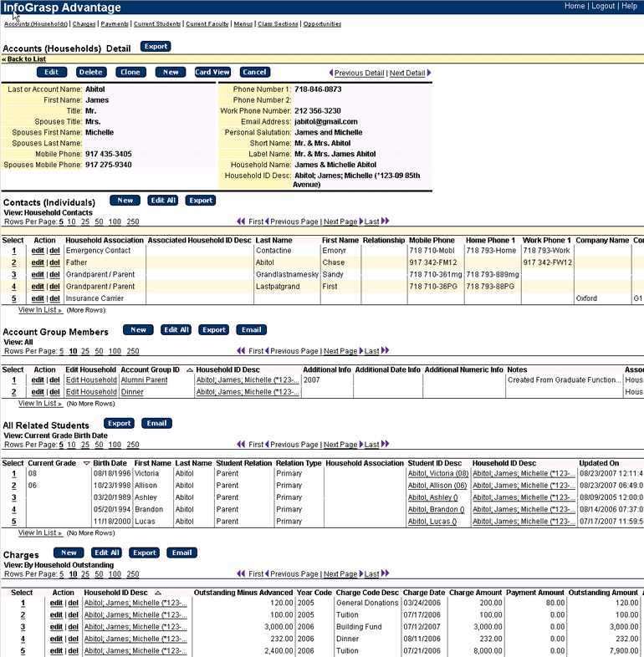Viewport: 644px width, 657px height.
Task: Export All Related Students
Action: [119, 423]
